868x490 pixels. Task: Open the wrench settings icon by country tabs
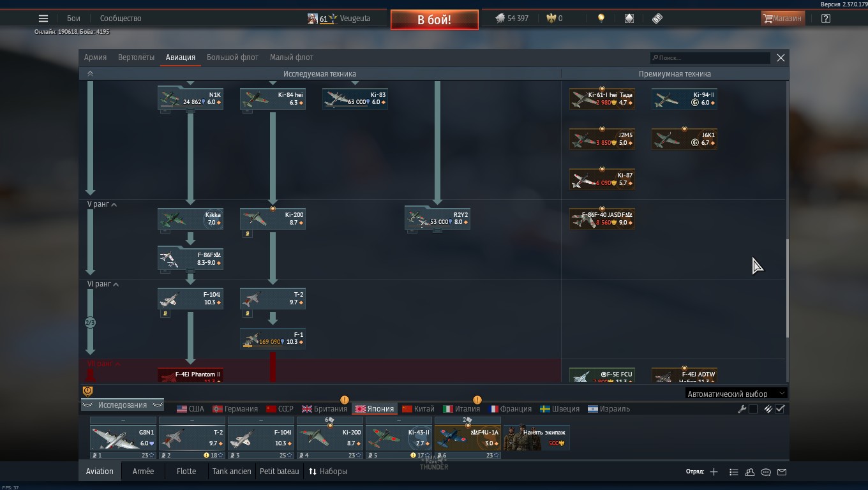pos(742,409)
